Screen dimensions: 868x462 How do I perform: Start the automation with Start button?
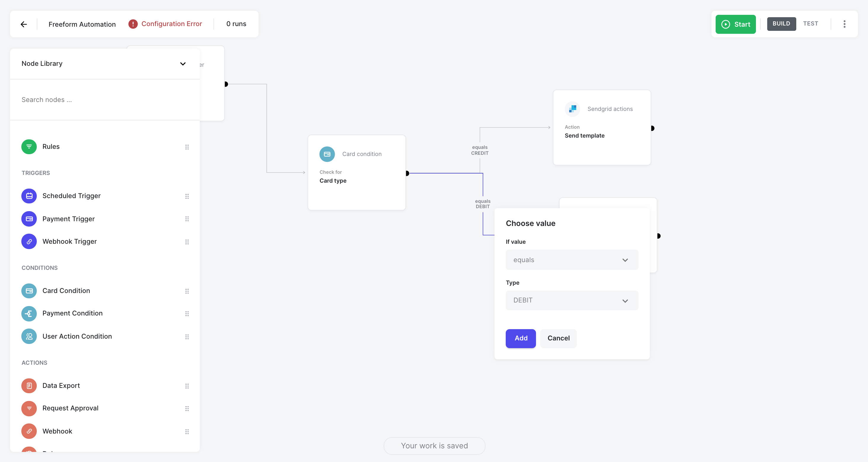click(x=735, y=24)
